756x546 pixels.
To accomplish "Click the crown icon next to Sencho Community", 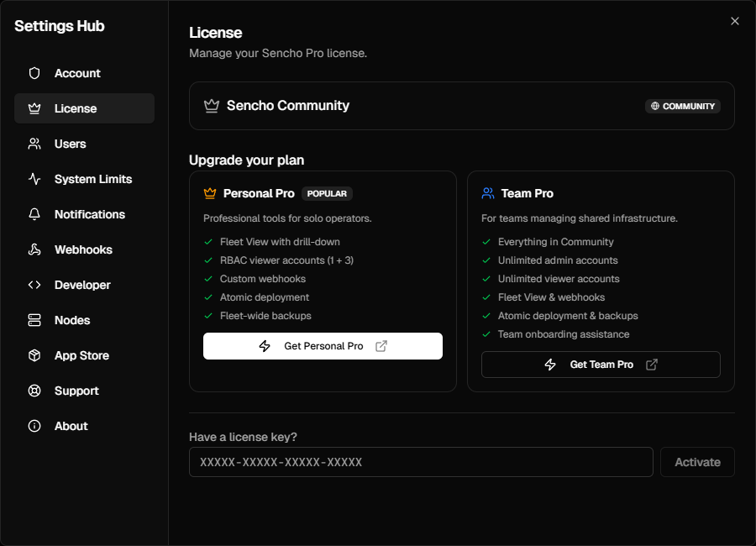I will 212,106.
